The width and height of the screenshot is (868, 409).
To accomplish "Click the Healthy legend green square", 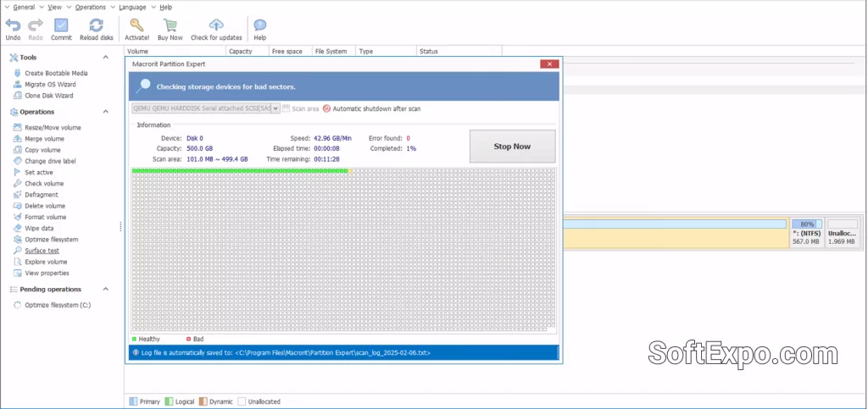I will coord(134,339).
